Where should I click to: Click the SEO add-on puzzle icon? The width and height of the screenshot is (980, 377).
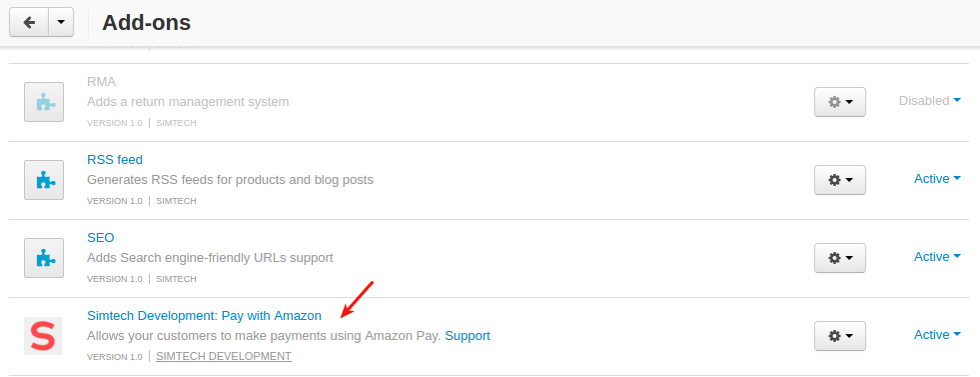click(44, 258)
